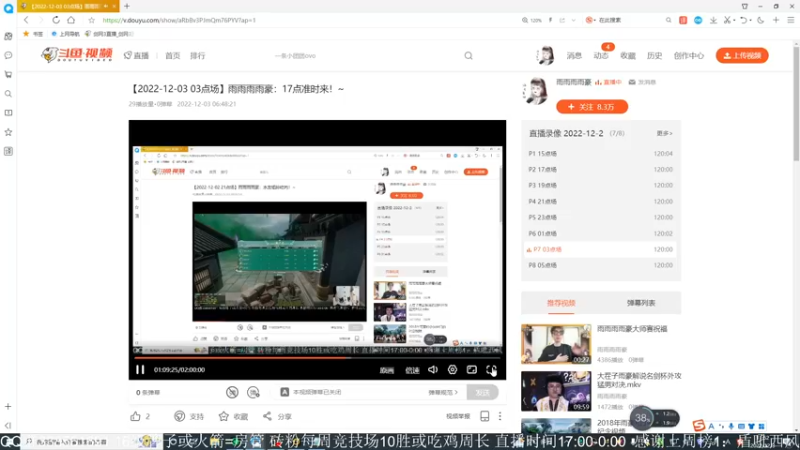Open the 上网导航 bookmark

66,34
